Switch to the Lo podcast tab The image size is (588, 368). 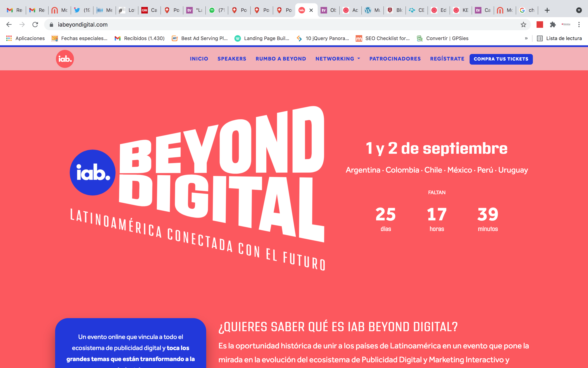pyautogui.click(x=127, y=10)
